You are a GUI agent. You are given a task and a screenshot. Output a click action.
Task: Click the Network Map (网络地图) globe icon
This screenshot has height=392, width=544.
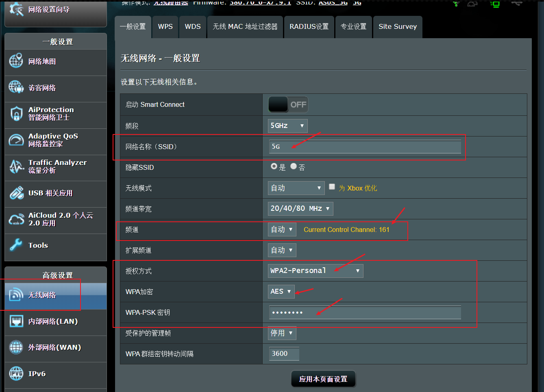coord(16,61)
